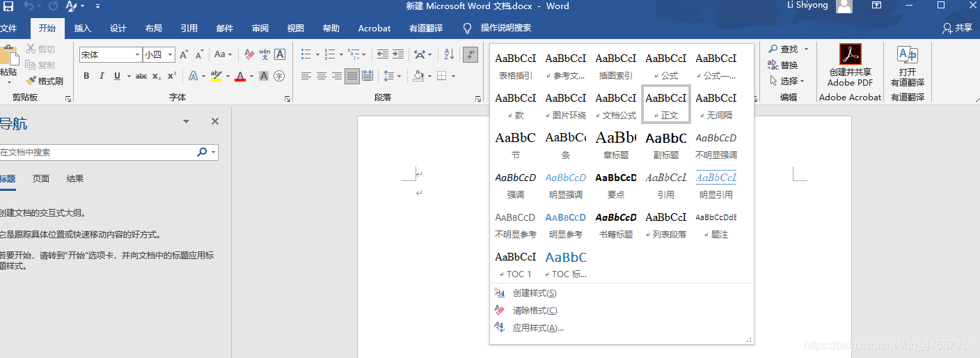The image size is (980, 358).
Task: Open the navigation pane options dropdown arrow
Action: tap(186, 121)
